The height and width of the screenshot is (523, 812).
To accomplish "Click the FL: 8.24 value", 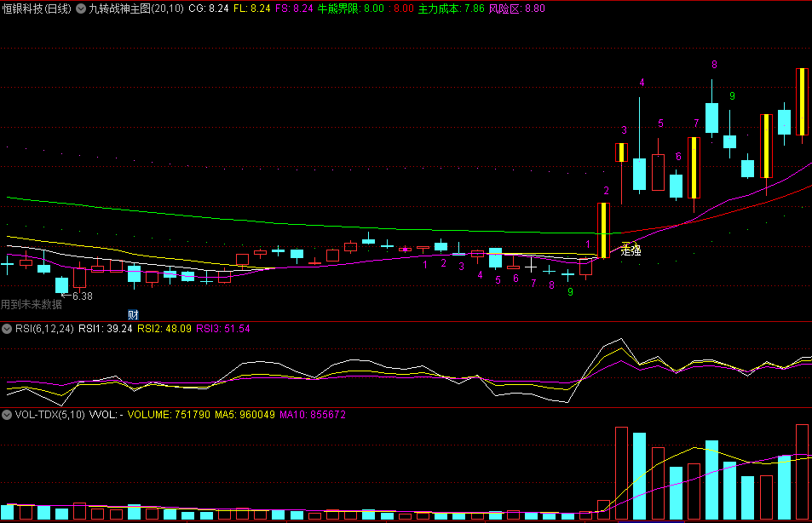I will click(x=251, y=9).
